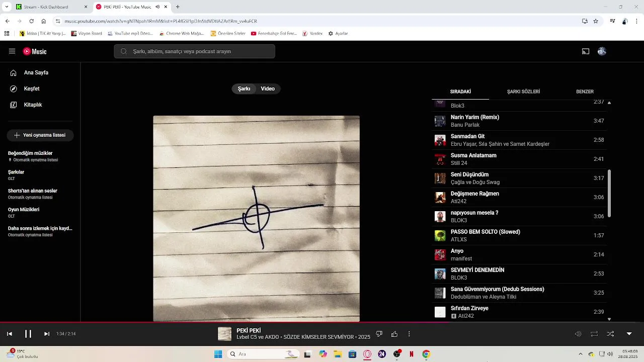
Task: Open the Shorts'tan alınan sesler playlist
Action: (40, 194)
